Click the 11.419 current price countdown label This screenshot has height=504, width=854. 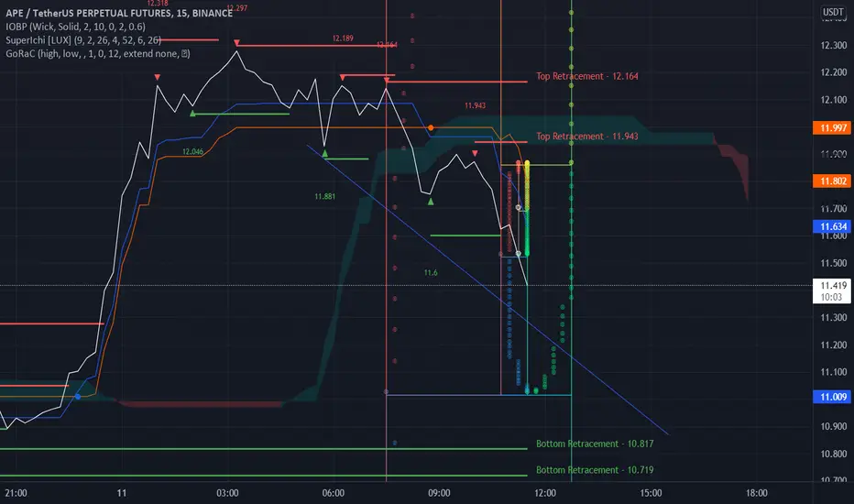[x=833, y=291]
